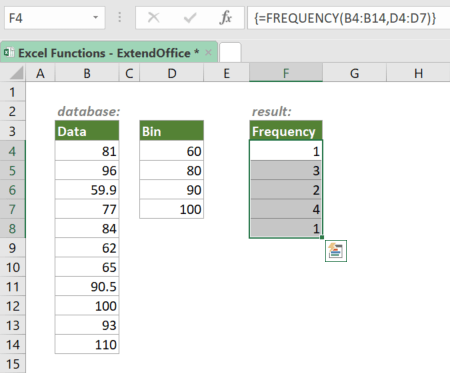
Task: Click the formula bar with FREQUENCY formula
Action: click(x=348, y=18)
